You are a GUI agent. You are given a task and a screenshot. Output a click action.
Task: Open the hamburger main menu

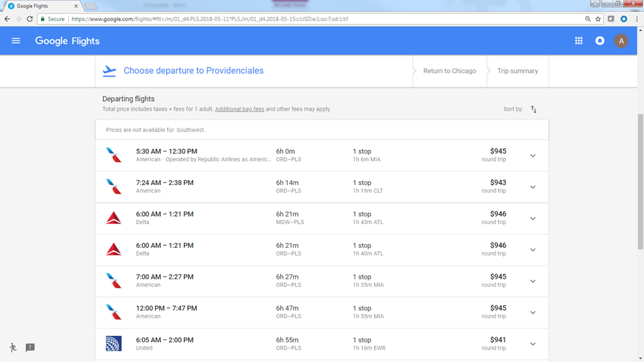pyautogui.click(x=16, y=40)
